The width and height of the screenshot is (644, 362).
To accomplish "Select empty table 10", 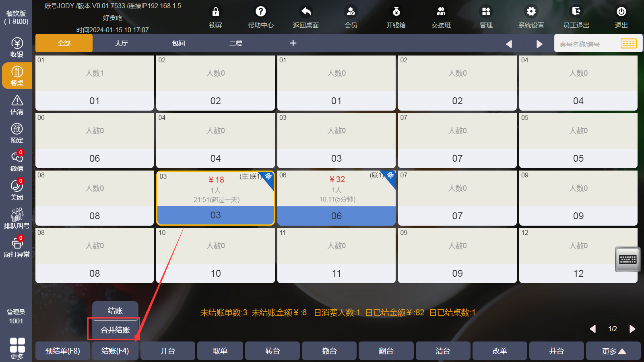I will coord(216,255).
